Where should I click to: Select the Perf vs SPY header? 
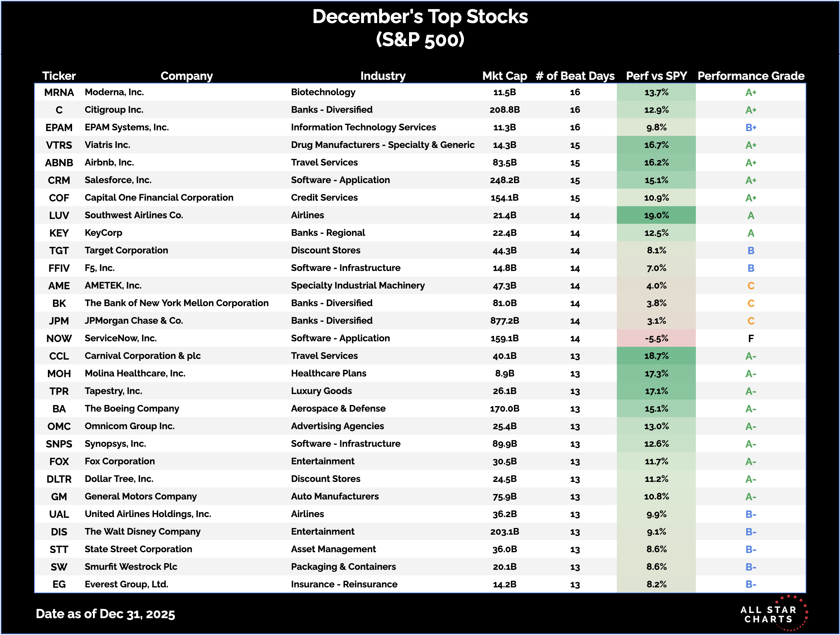click(656, 76)
